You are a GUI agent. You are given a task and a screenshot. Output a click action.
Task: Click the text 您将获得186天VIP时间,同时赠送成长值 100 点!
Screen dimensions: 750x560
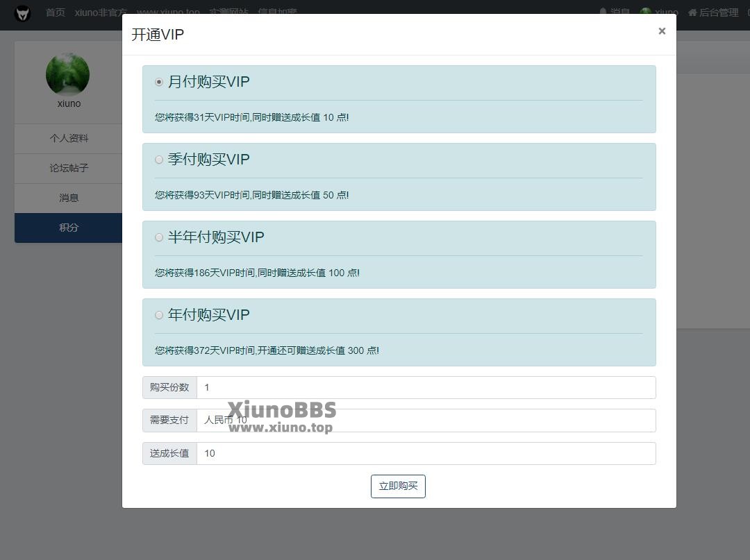click(258, 273)
